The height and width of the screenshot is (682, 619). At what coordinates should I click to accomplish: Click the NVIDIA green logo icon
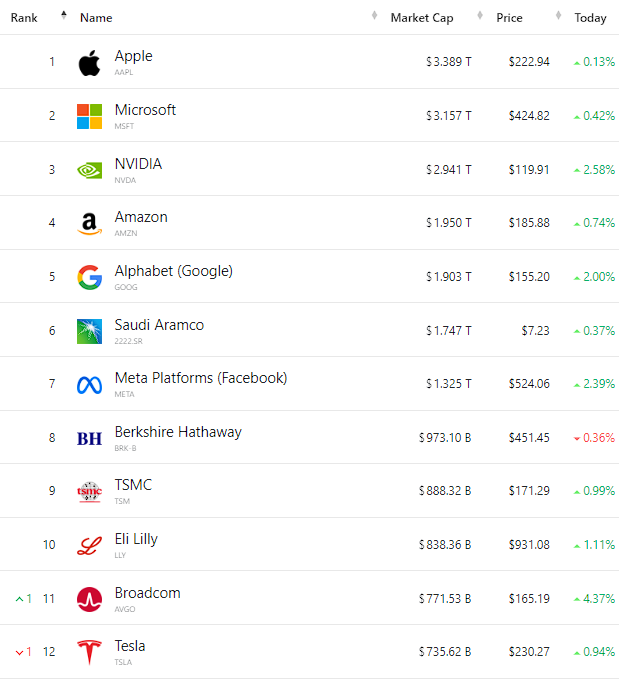pos(89,170)
